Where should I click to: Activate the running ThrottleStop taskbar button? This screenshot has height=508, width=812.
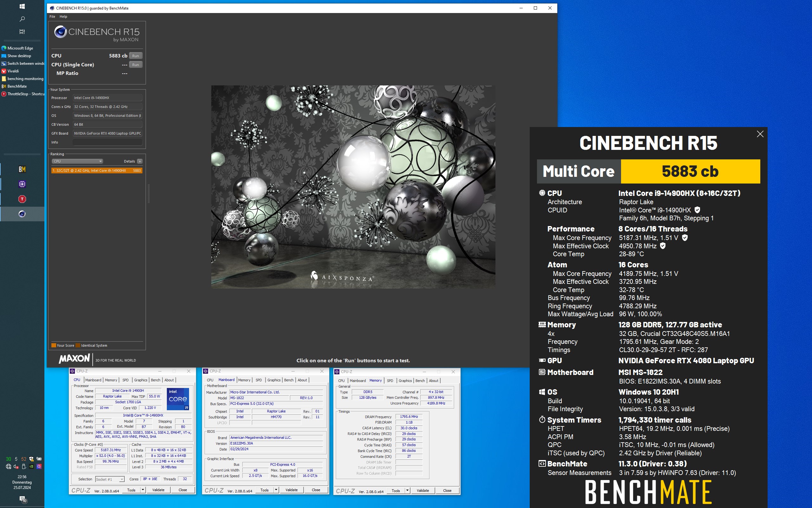[x=22, y=199]
